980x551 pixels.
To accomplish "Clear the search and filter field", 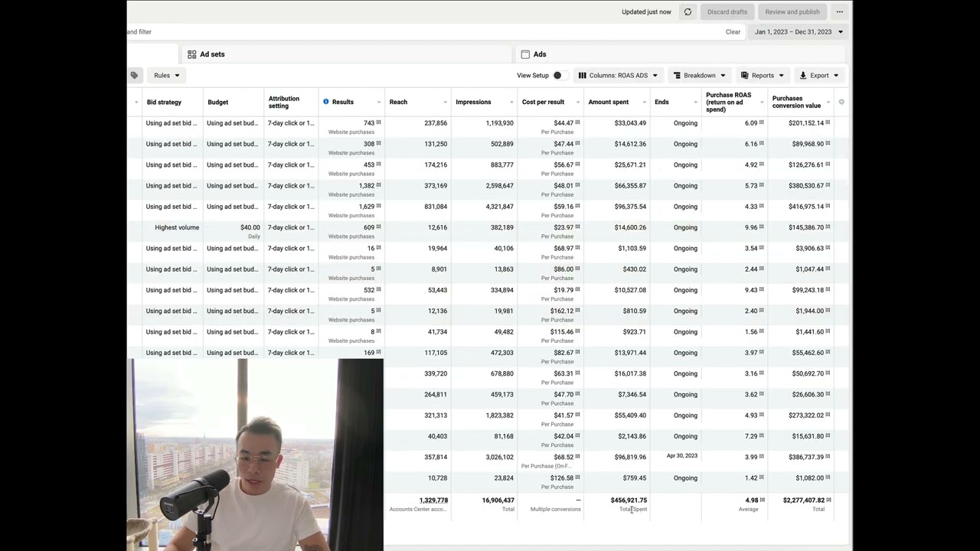I will pyautogui.click(x=733, y=31).
